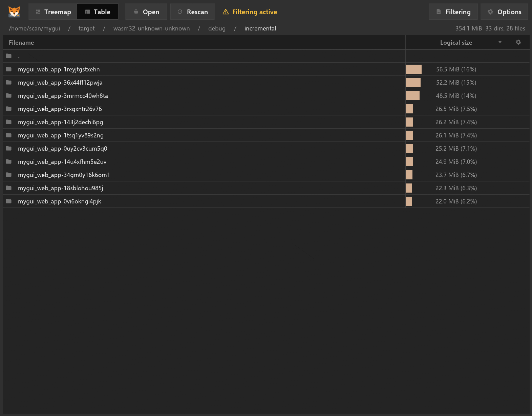Open folder mygui_web_app-3mrmcc40wh8ta
Screen dimensions: 532x416
tap(63, 96)
